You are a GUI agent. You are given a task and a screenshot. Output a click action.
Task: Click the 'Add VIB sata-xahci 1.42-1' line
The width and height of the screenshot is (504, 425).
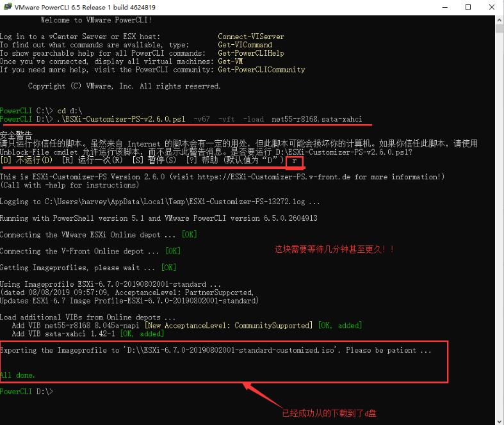88,333
